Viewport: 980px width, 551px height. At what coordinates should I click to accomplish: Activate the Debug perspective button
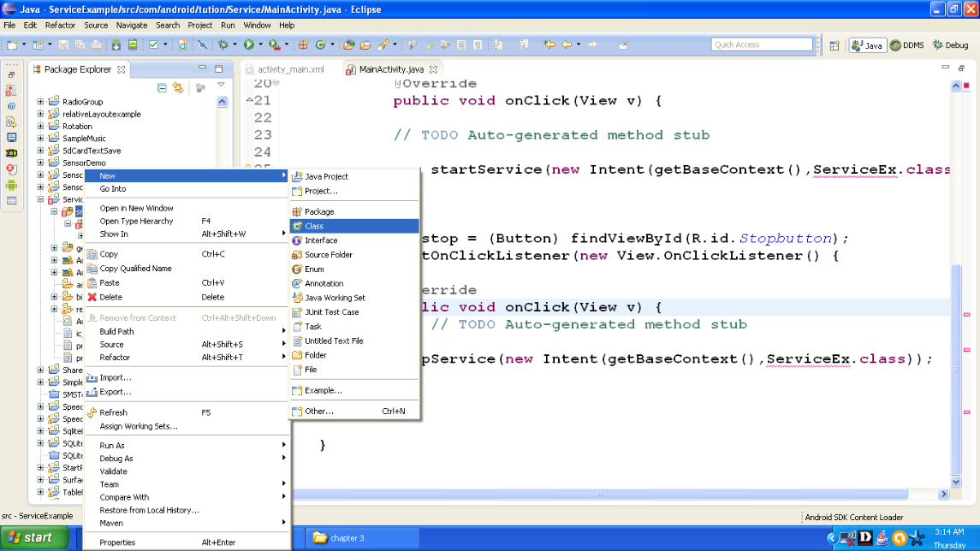point(950,45)
